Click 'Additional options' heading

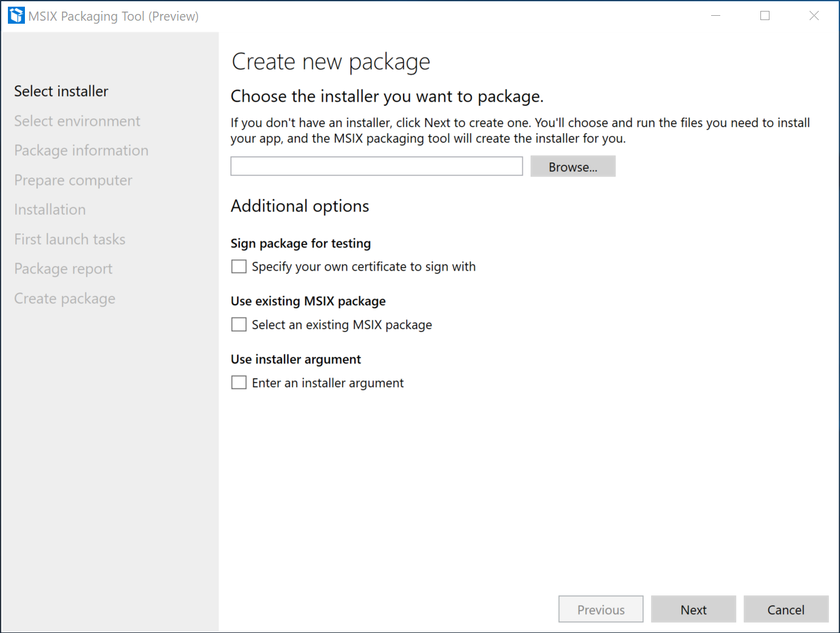pos(300,206)
